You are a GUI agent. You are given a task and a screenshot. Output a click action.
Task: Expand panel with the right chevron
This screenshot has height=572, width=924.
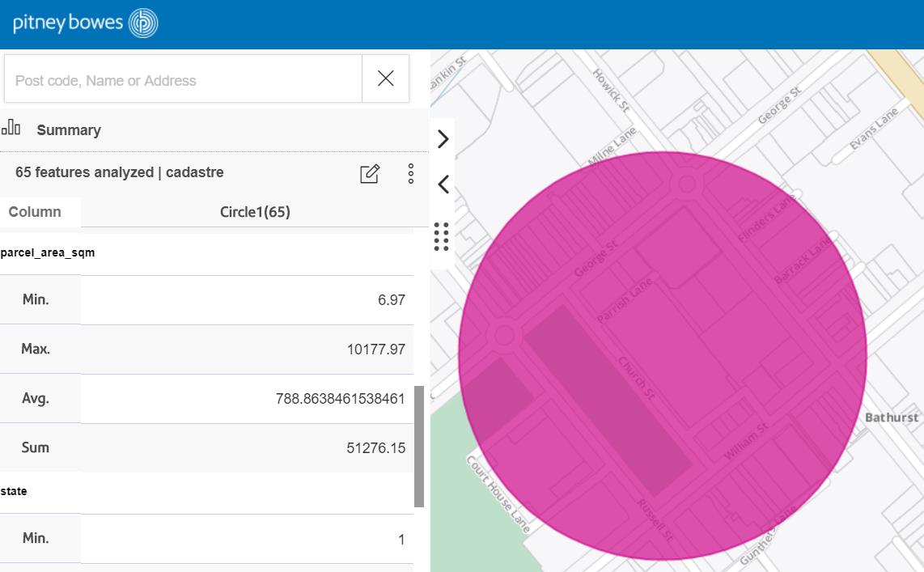point(443,139)
